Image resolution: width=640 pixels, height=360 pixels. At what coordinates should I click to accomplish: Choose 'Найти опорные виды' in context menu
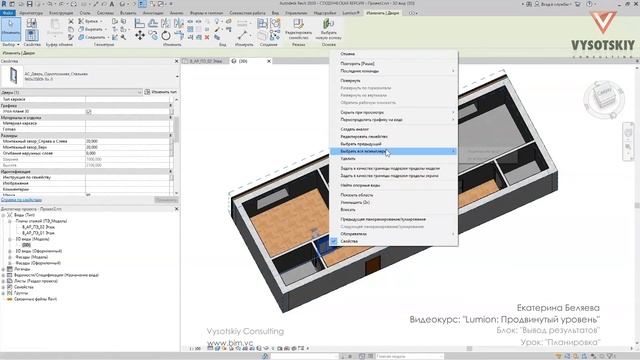393,185
